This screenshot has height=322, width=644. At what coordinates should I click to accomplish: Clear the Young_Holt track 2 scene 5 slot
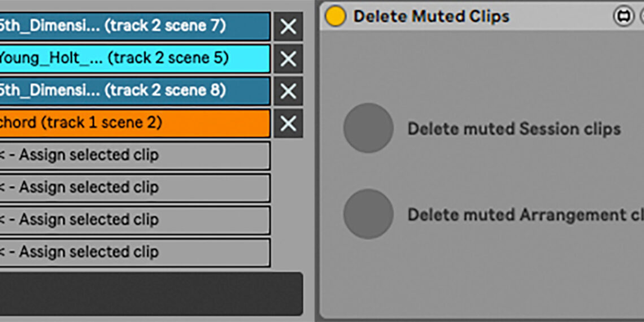[x=288, y=59]
